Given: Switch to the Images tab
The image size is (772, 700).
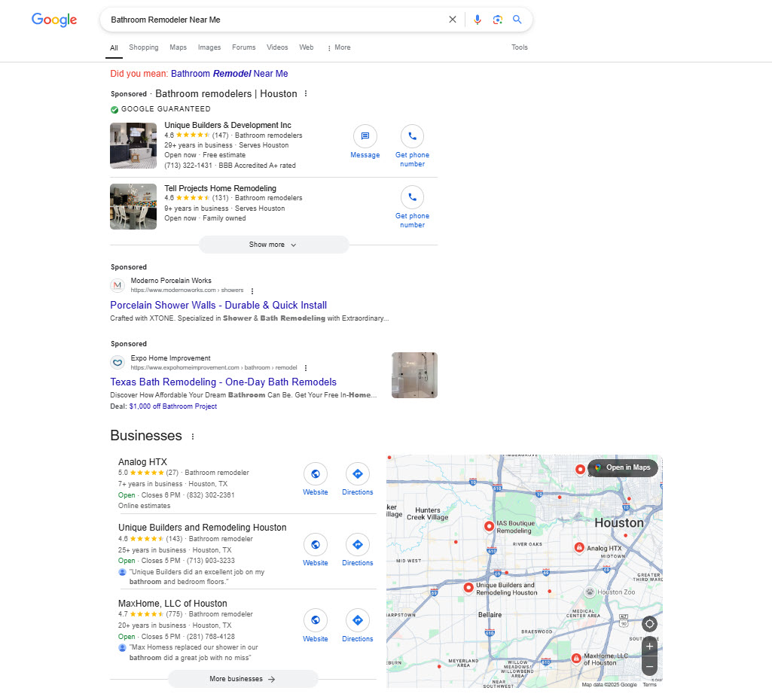Looking at the screenshot, I should click(209, 47).
